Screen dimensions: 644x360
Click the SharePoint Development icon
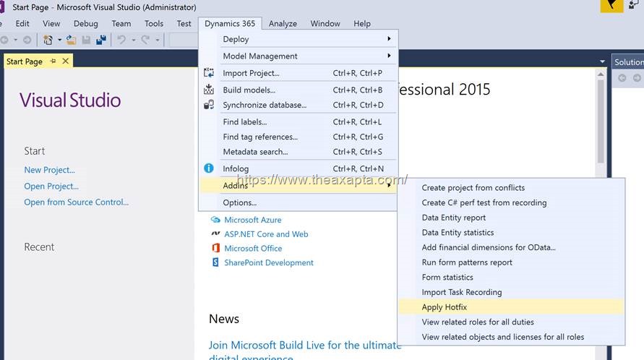(215, 262)
